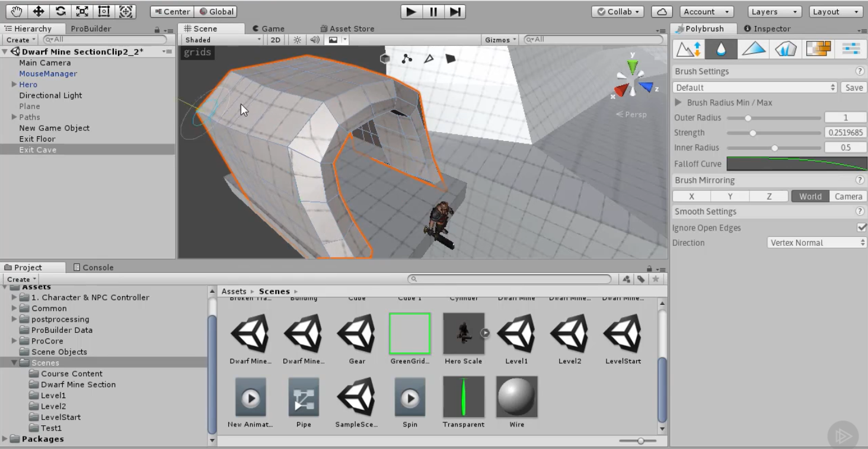Toggle X axis brush mirroring
Image resolution: width=868 pixels, height=449 pixels.
pyautogui.click(x=691, y=197)
